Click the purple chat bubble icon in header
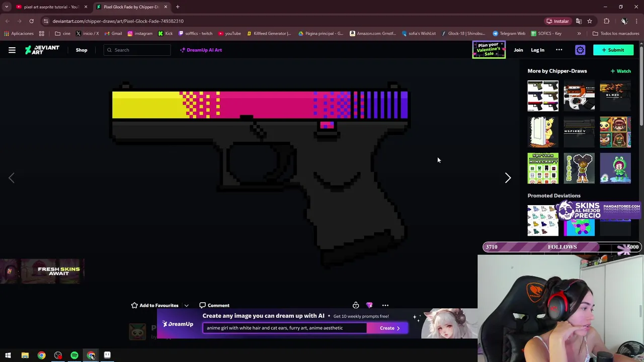This screenshot has width=644, height=362. point(580,50)
